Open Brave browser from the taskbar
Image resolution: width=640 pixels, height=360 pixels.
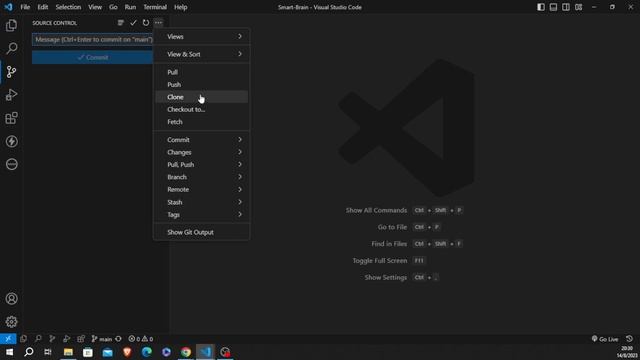[127, 352]
